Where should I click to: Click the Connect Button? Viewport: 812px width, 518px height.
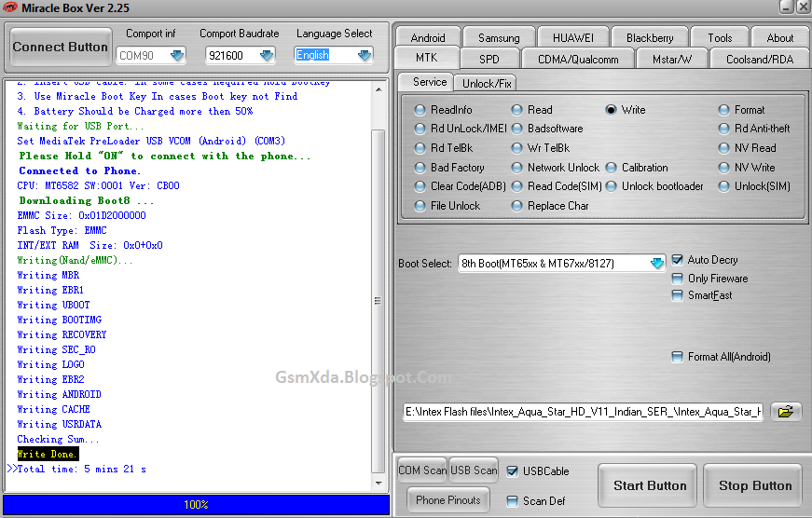point(60,48)
